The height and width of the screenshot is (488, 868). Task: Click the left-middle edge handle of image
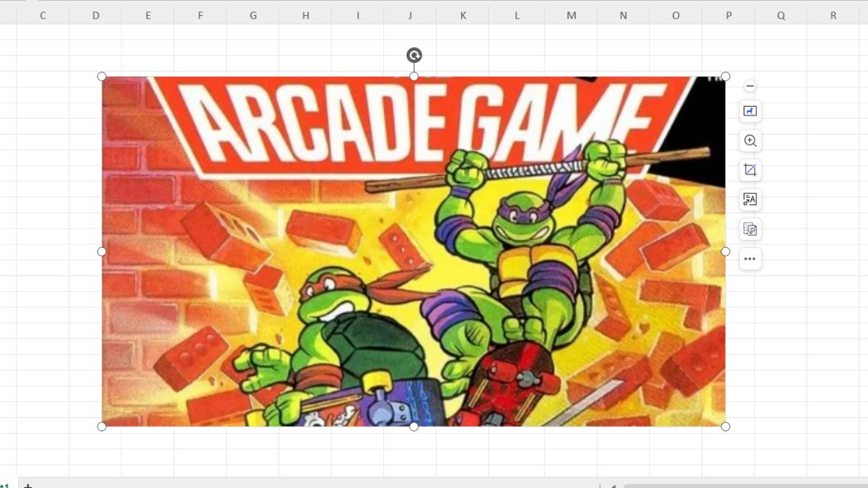click(101, 252)
